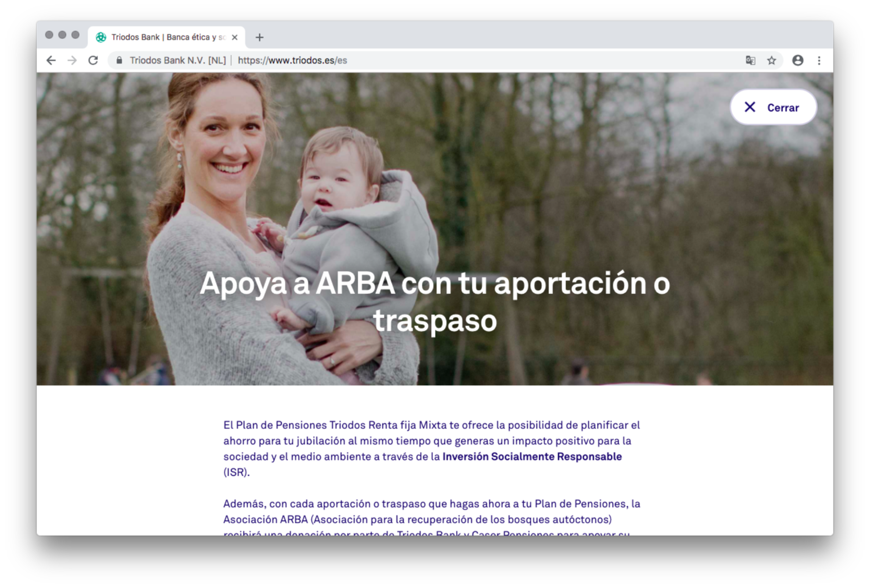This screenshot has width=870, height=588.
Task: Click the line Asociación ARBA (Asociación para la recuperación
Action: [417, 519]
